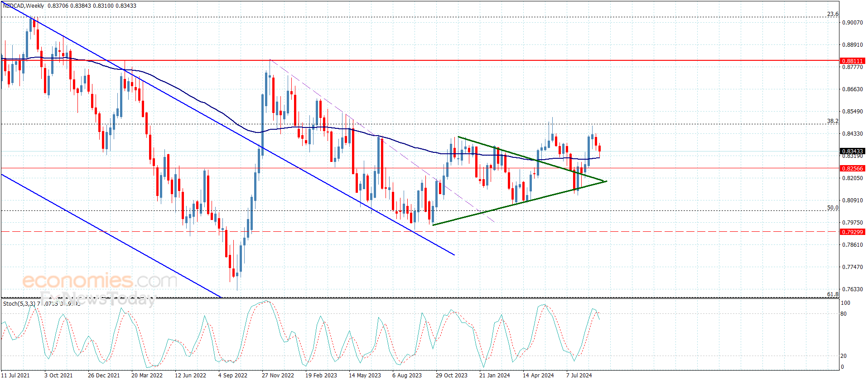The width and height of the screenshot is (868, 381).
Task: Click the 38.2 Fibonacci level label
Action: point(833,121)
